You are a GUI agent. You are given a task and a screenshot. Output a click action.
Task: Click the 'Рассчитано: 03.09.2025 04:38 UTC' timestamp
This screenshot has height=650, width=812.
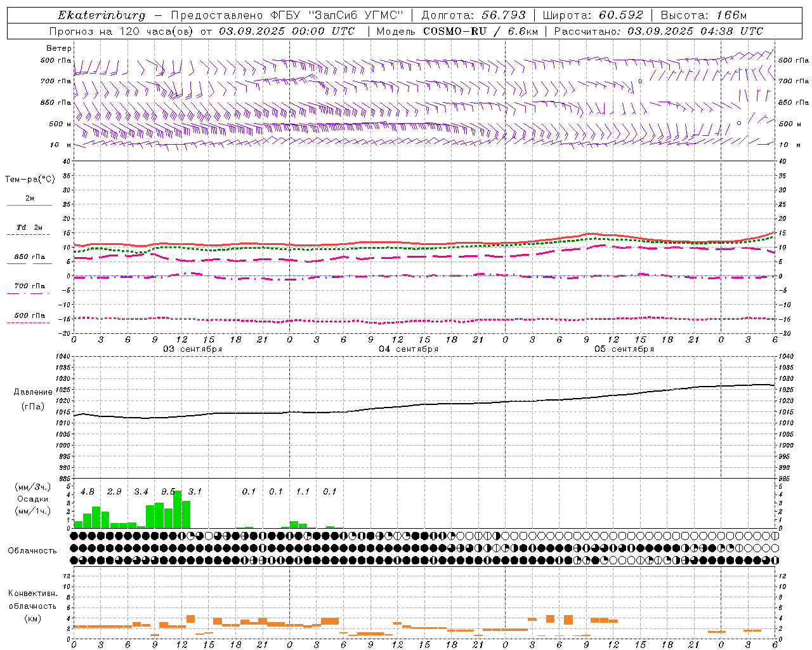(658, 31)
